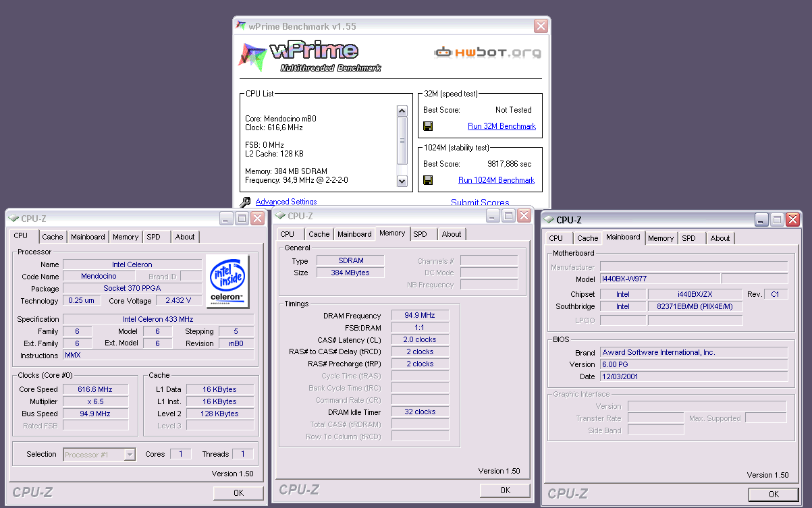This screenshot has height=508, width=812.
Task: Click the key and wrench Advanced Settings icon
Action: pos(246,202)
